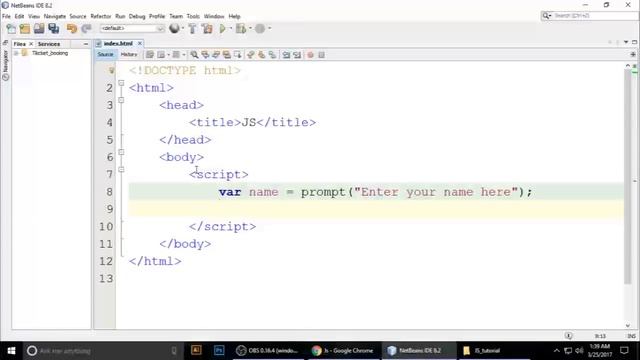This screenshot has height=360, width=640.
Task: Open the Navigate menu
Action: click(x=55, y=16)
